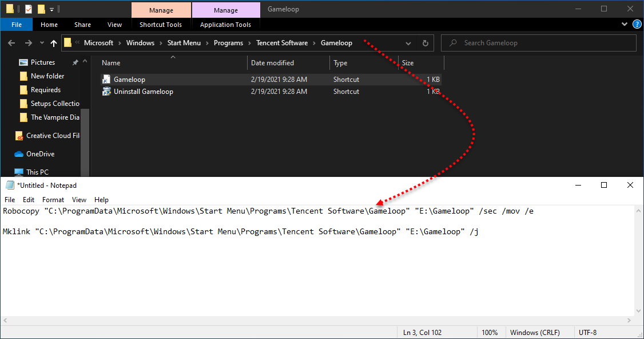The width and height of the screenshot is (644, 339).
Task: Click Windows (CRLF) in status bar
Action: (x=535, y=333)
